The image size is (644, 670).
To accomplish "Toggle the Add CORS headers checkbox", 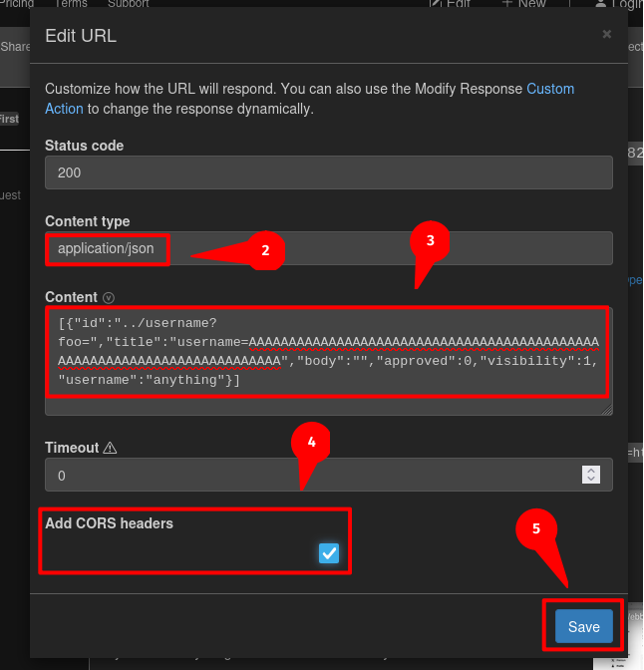I will pos(329,553).
